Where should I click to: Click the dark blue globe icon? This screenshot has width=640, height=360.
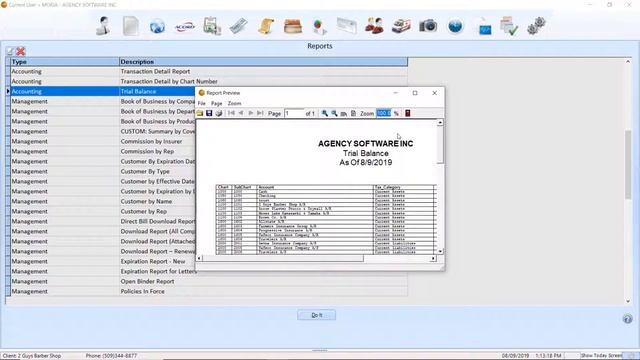point(455,26)
